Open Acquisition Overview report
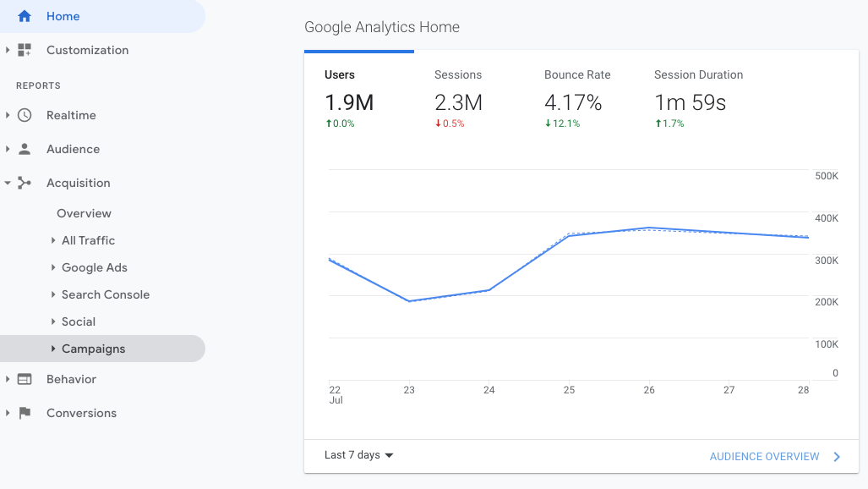The height and width of the screenshot is (489, 868). (84, 213)
